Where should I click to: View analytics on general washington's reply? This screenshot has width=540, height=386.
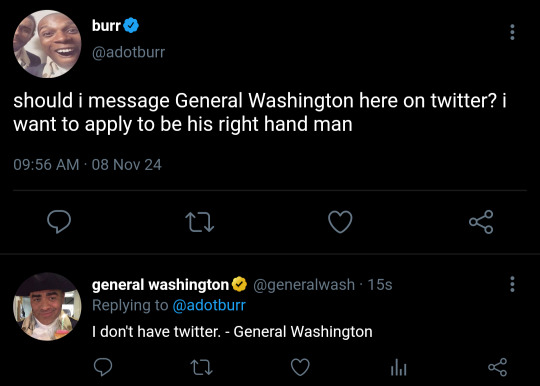pos(399,367)
